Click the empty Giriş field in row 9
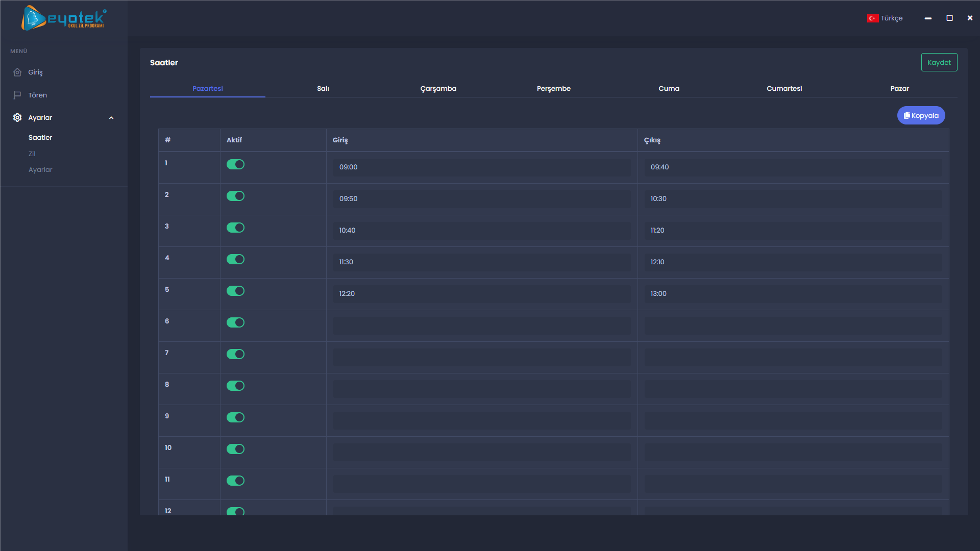This screenshot has height=551, width=980. coord(482,420)
